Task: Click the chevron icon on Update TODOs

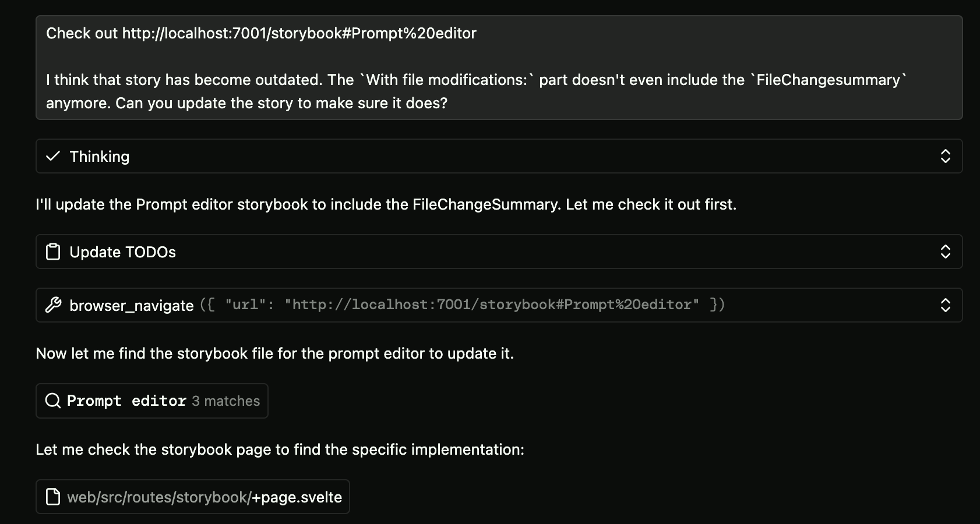Action: [946, 252]
